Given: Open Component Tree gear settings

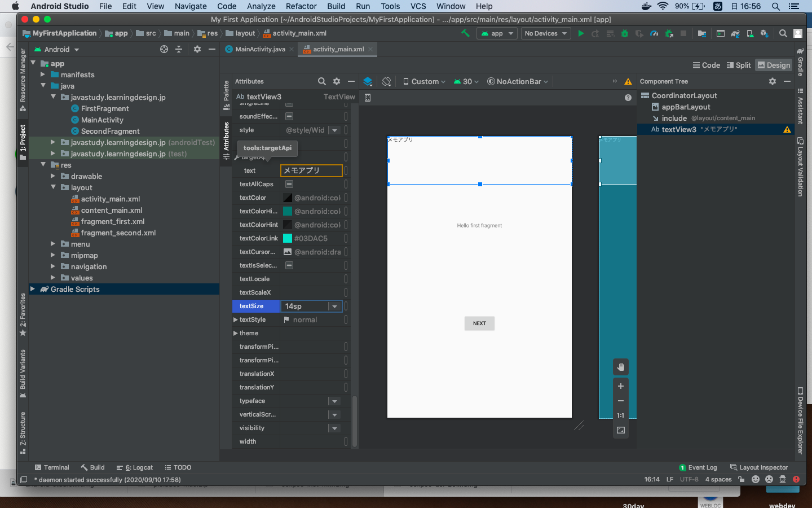Looking at the screenshot, I should point(773,81).
